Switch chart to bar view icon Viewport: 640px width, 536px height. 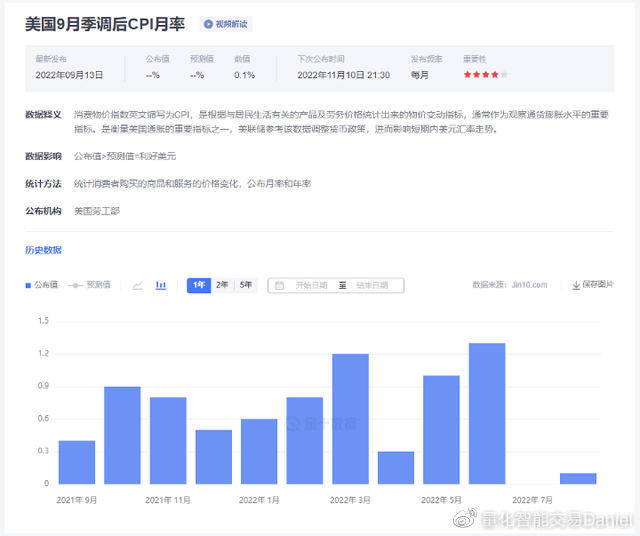[161, 285]
